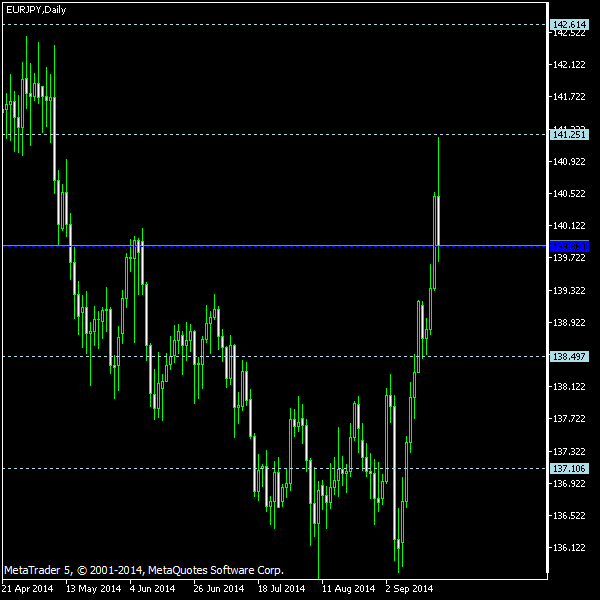
Task: Click the 137.322 price scale value
Action: pyautogui.click(x=569, y=452)
